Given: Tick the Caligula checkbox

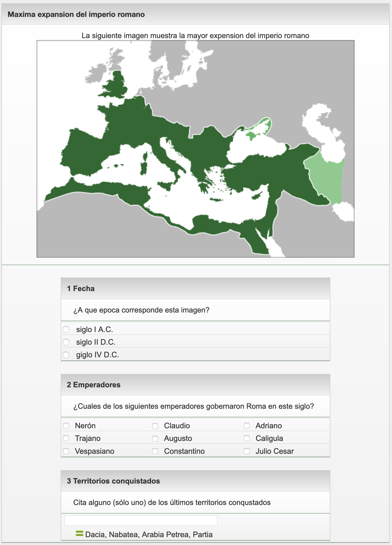Looking at the screenshot, I should (x=247, y=438).
